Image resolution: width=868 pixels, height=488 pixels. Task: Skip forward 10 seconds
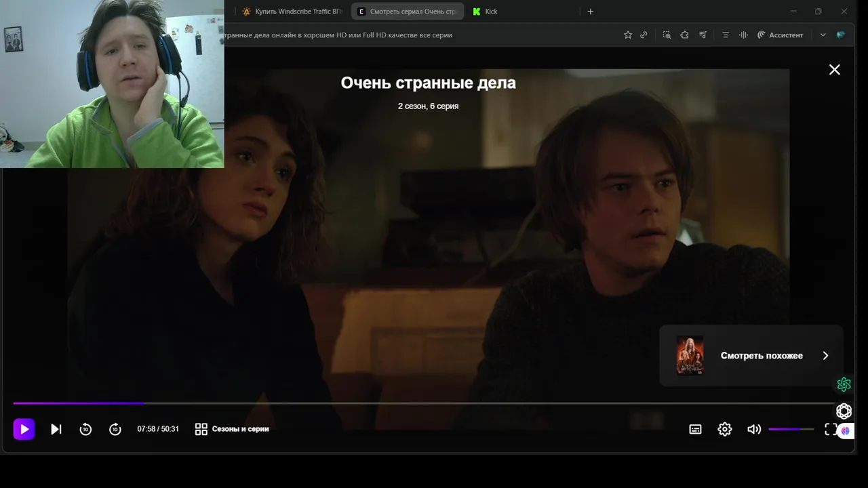tap(115, 429)
